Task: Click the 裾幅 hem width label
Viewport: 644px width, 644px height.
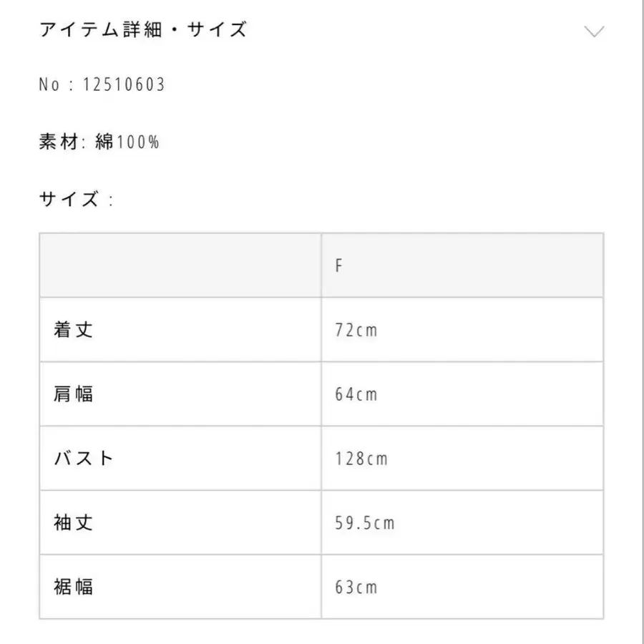Action: (75, 587)
